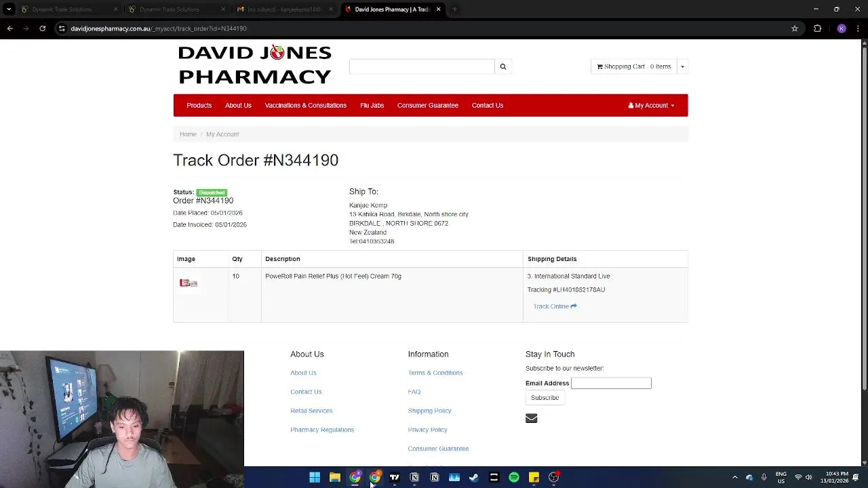Click the PoweRoll cream product thumbnail

pos(189,283)
